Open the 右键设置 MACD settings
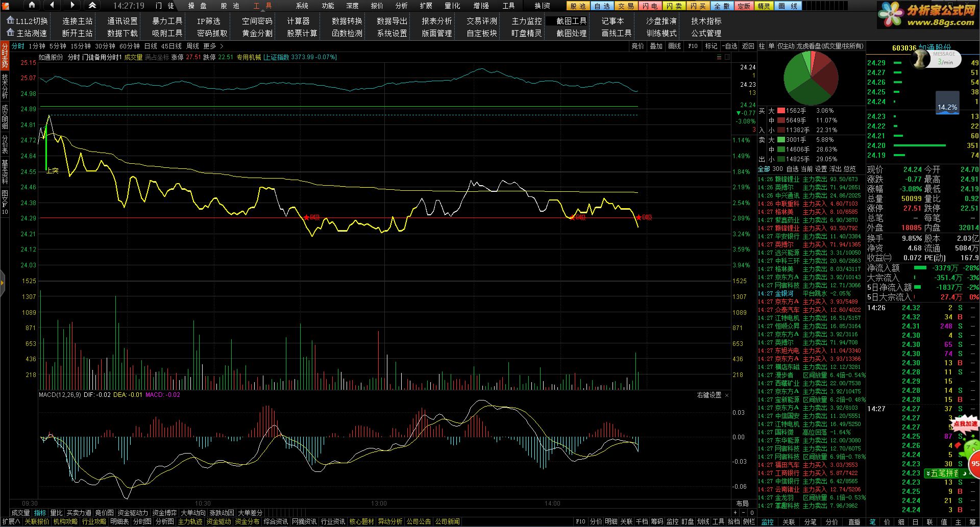Screen dimensions: 980x527 pyautogui.click(x=709, y=395)
